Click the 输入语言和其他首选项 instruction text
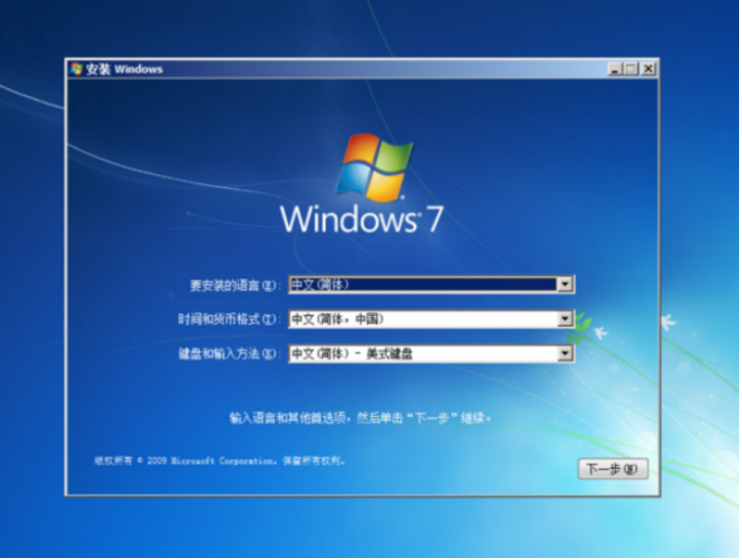The height and width of the screenshot is (560, 742). point(360,418)
